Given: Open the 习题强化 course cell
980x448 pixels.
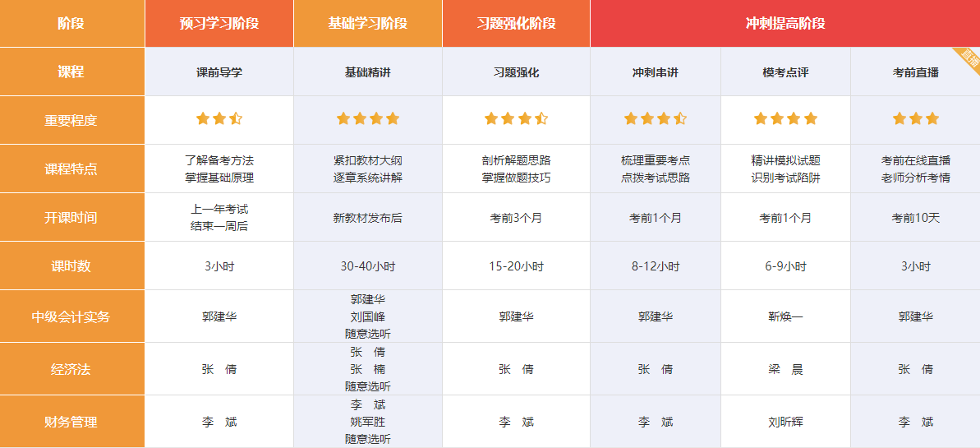Looking at the screenshot, I should [x=516, y=72].
